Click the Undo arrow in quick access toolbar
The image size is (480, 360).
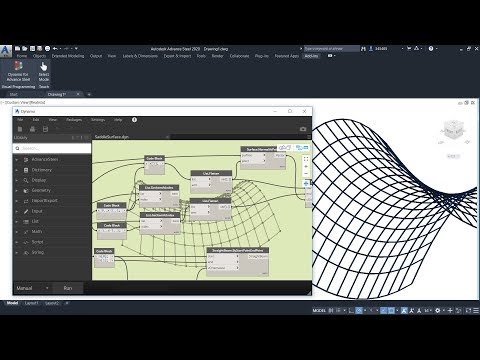[x=55, y=49]
